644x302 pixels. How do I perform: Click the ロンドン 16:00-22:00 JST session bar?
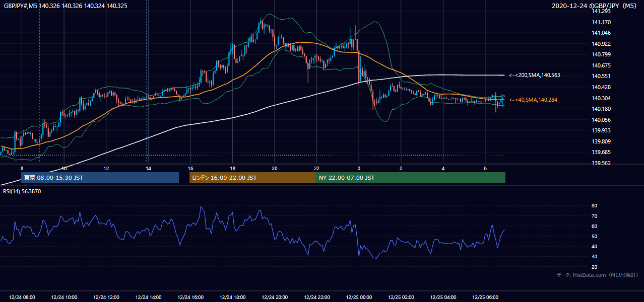[x=252, y=178]
